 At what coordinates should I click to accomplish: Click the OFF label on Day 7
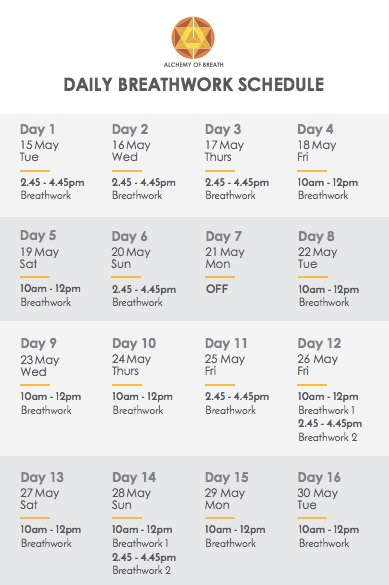pyautogui.click(x=217, y=289)
